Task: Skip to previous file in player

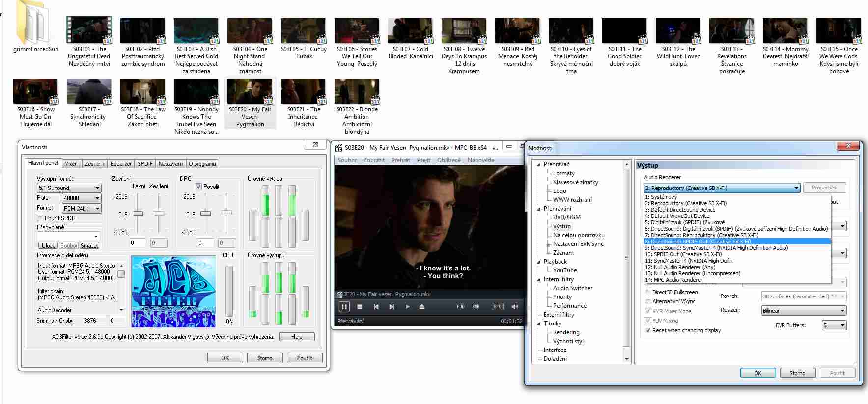Action: (x=376, y=307)
